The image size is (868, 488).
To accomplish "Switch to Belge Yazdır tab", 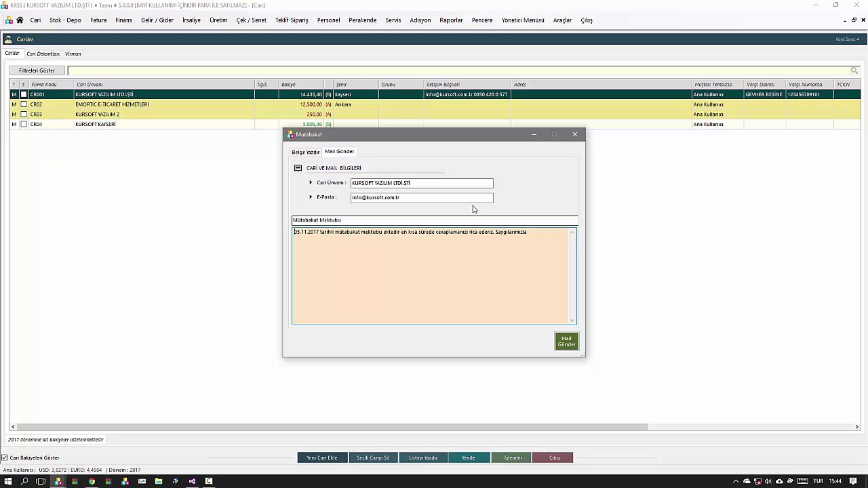I will point(306,152).
